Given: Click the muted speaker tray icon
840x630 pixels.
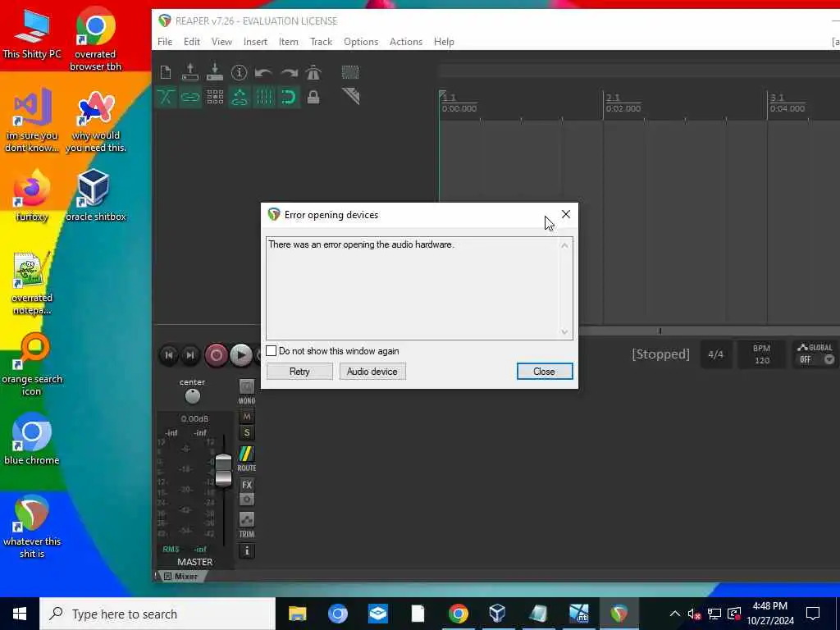Looking at the screenshot, I should click(x=694, y=614).
